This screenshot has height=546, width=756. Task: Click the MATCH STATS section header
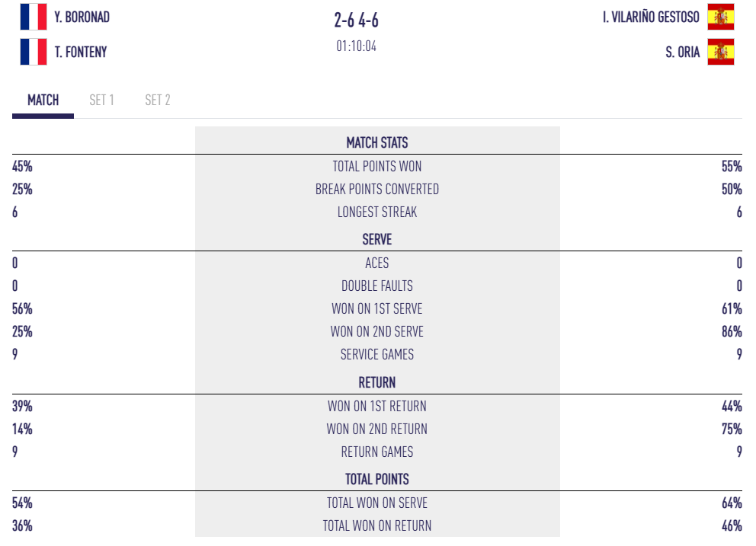tap(377, 142)
